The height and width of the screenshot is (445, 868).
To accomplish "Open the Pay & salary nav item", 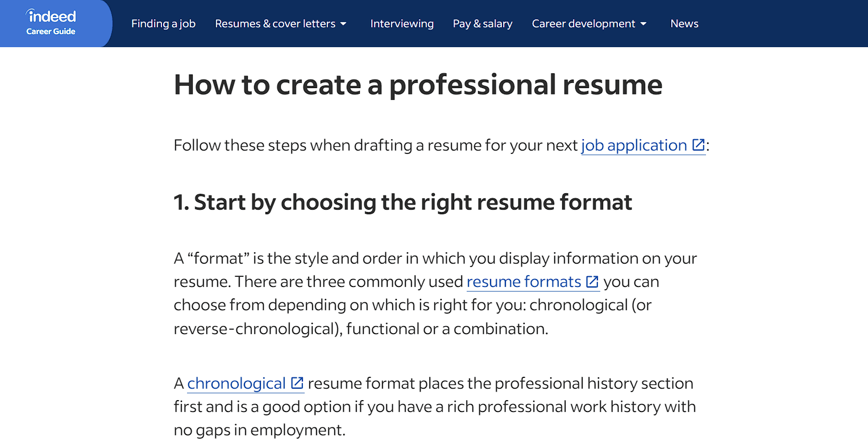I will (x=483, y=24).
